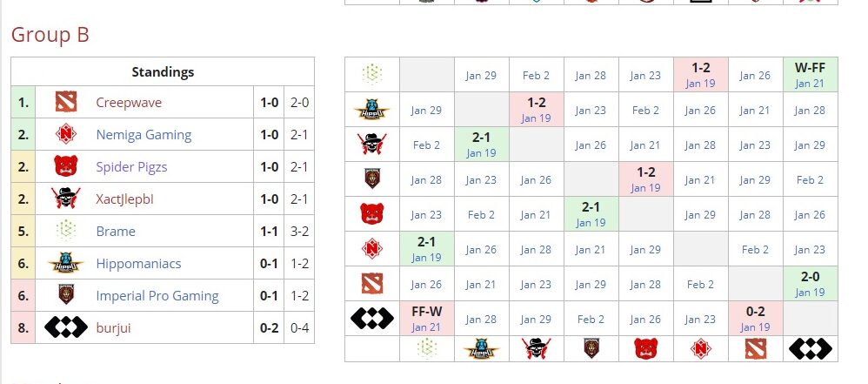Click the FF-W result cell dated Jan 21
Viewport: 868px width, 384px height.
click(x=426, y=319)
